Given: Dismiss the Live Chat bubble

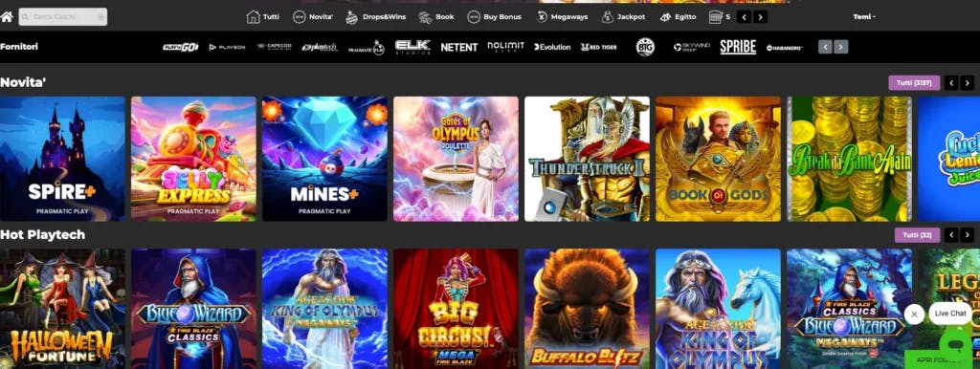Looking at the screenshot, I should [914, 315].
